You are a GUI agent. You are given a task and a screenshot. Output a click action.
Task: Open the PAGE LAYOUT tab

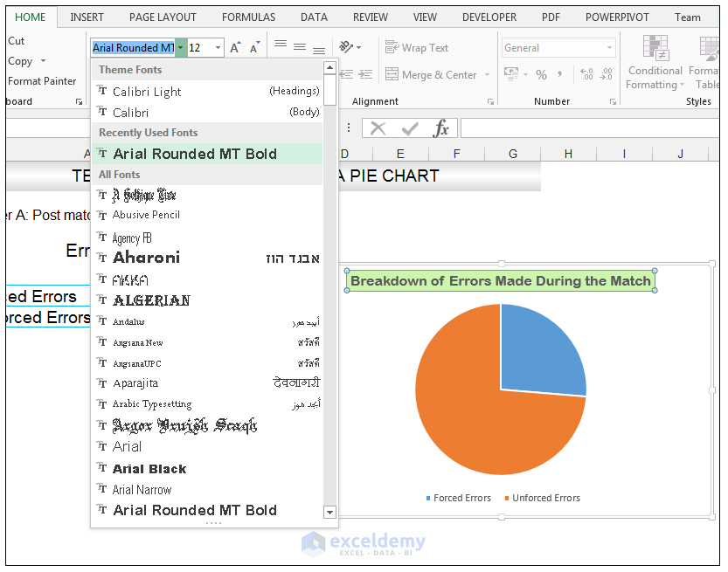click(x=163, y=17)
